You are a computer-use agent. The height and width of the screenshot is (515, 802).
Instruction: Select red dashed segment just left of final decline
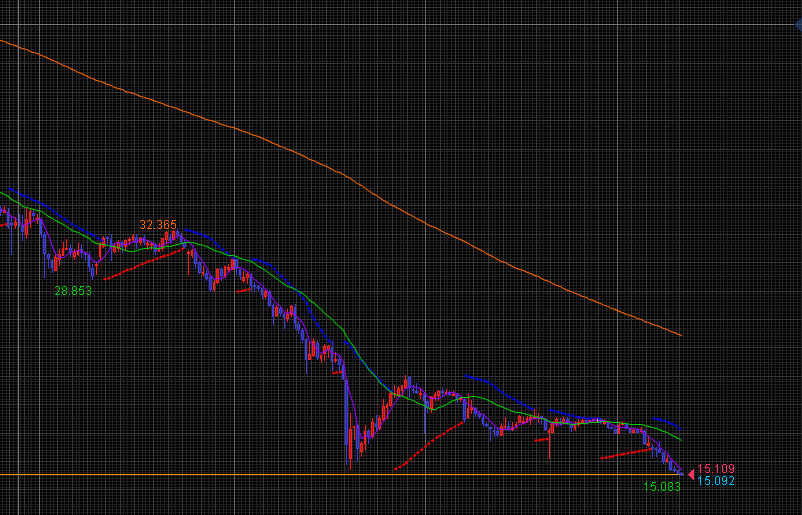point(625,454)
